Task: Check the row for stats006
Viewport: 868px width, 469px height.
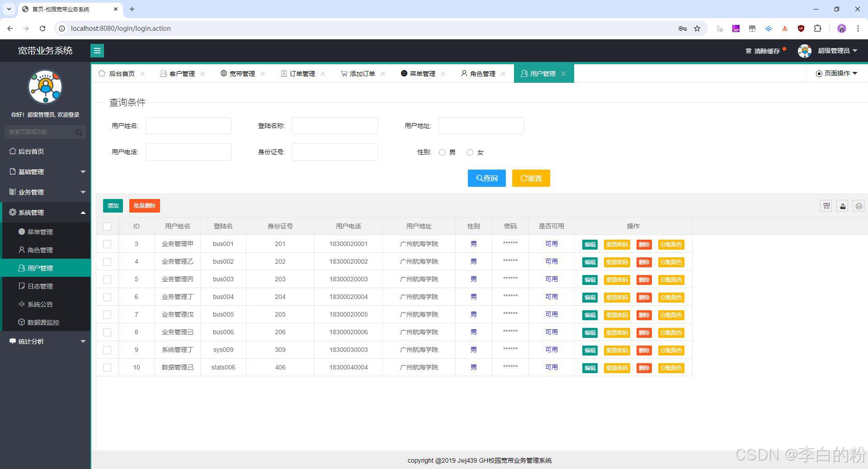Action: point(107,368)
